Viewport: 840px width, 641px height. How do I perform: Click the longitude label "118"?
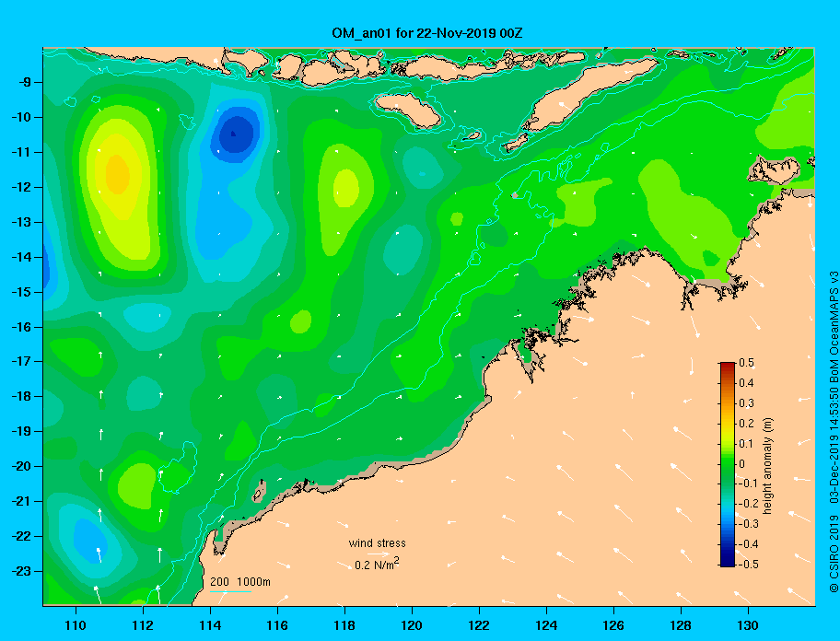[x=344, y=625]
